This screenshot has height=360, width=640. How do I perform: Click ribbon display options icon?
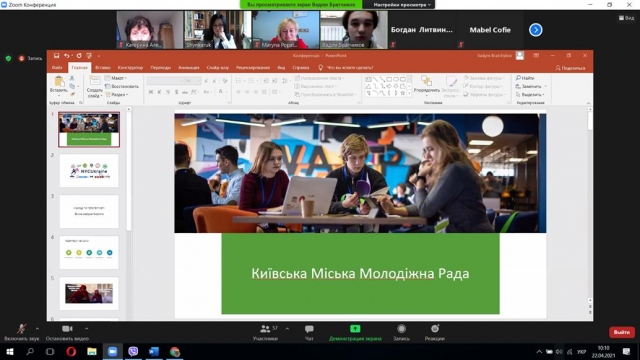(x=536, y=56)
